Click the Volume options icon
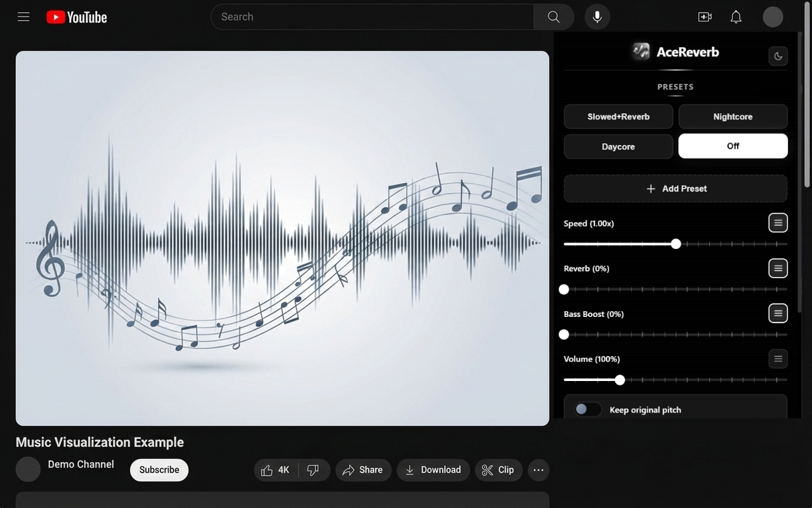Image resolution: width=812 pixels, height=508 pixels. (778, 359)
